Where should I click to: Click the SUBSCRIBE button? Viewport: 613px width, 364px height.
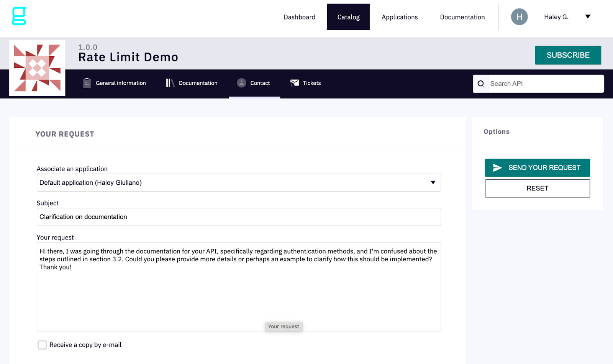click(568, 55)
